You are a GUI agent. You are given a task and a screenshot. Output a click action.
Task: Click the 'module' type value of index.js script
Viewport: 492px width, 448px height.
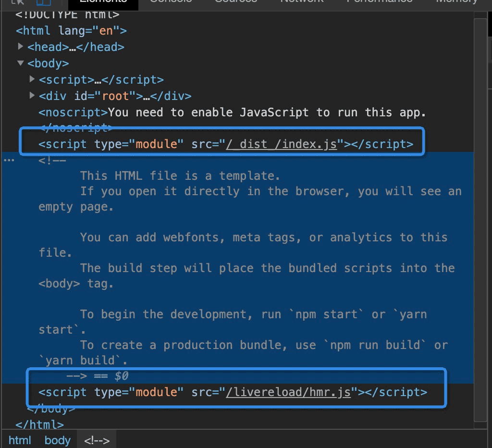click(x=156, y=144)
